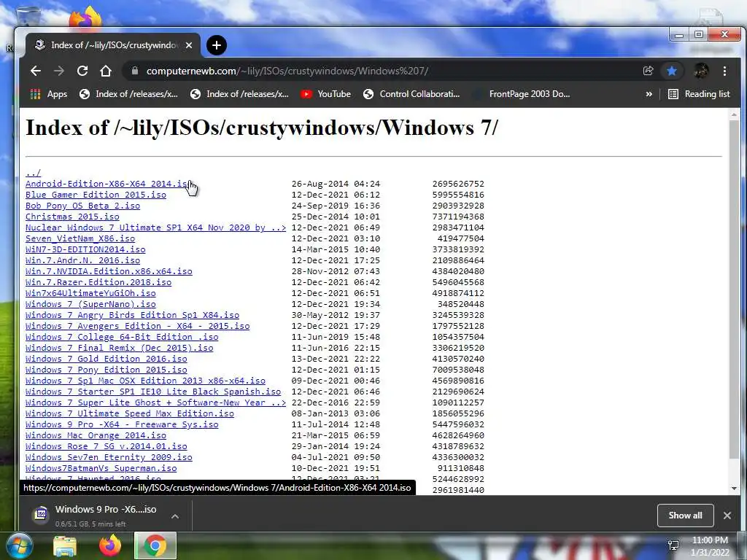Open the Reading list
This screenshot has width=747, height=560.
pyautogui.click(x=699, y=94)
